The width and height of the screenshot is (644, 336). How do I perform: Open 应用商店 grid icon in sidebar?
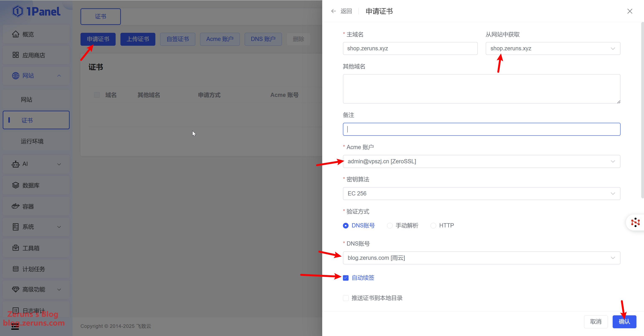[x=15, y=55]
